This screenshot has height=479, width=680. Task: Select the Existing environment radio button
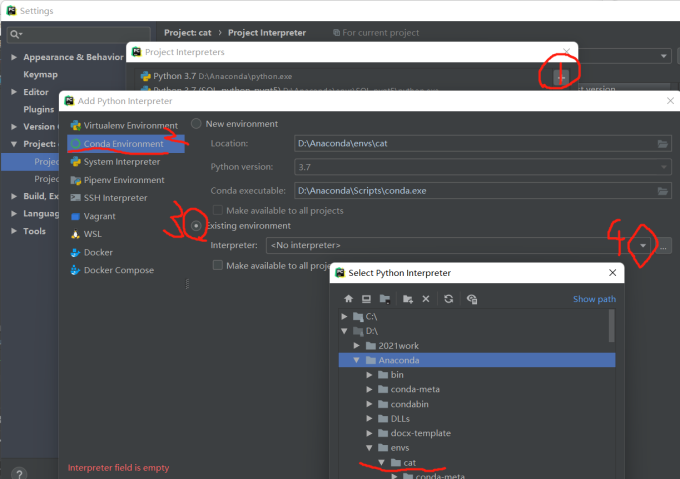(x=196, y=226)
